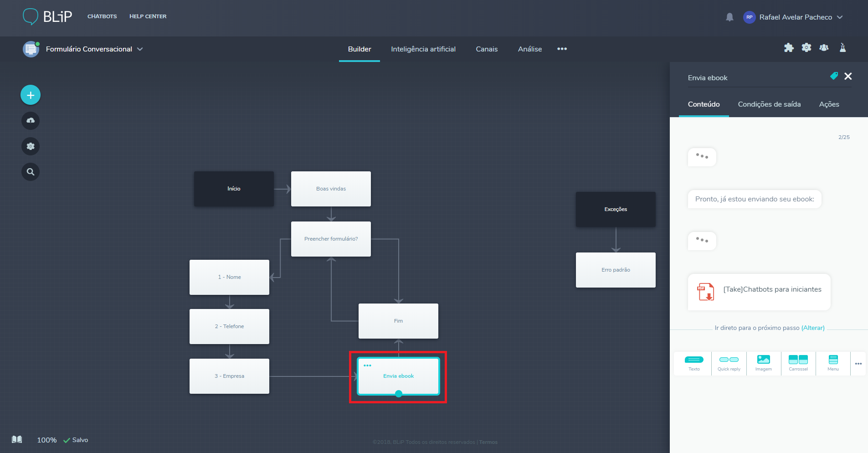
Task: Open the Análise tab
Action: (x=530, y=49)
